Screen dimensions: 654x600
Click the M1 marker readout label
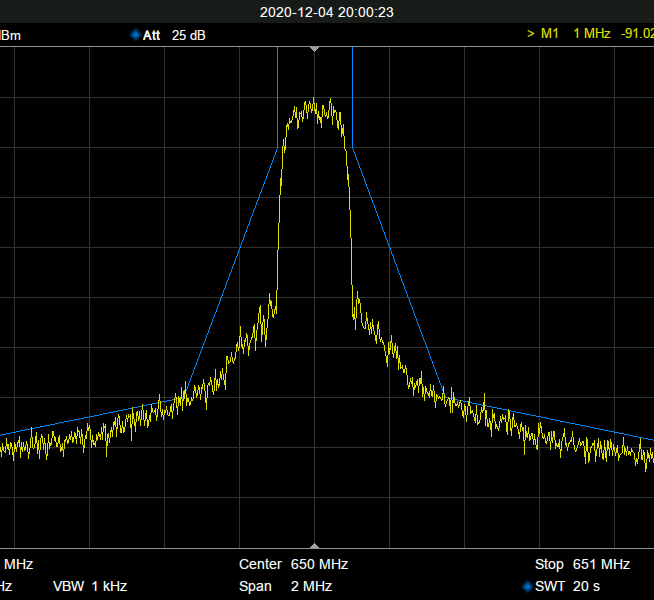click(549, 33)
